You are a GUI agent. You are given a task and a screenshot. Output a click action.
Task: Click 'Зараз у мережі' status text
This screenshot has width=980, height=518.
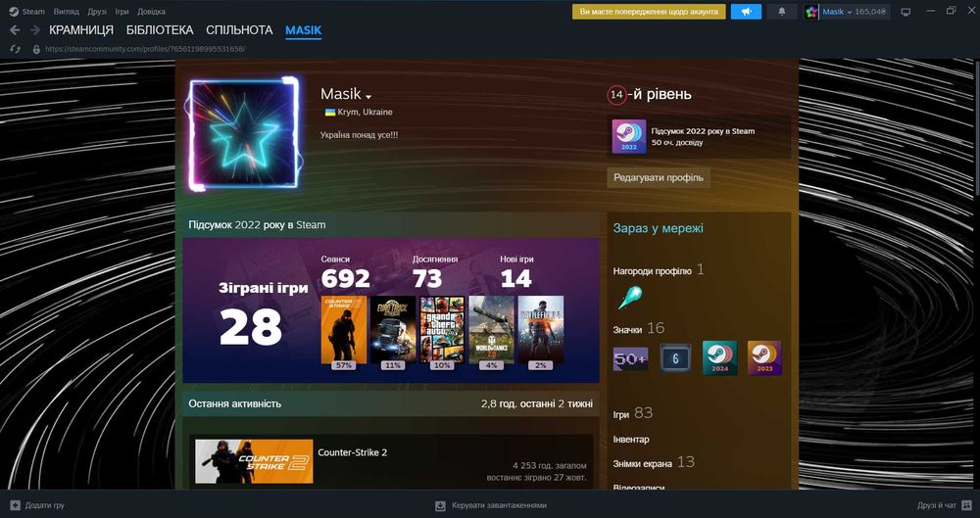coord(659,228)
